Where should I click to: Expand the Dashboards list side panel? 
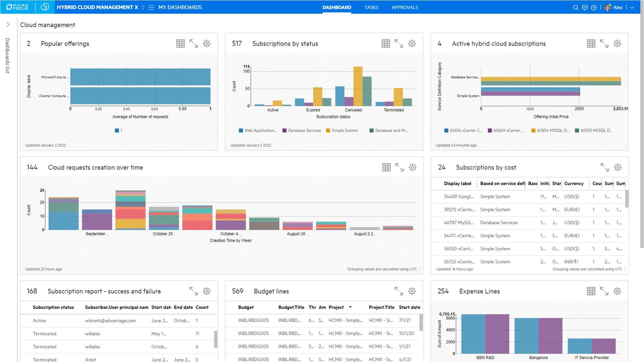8,25
